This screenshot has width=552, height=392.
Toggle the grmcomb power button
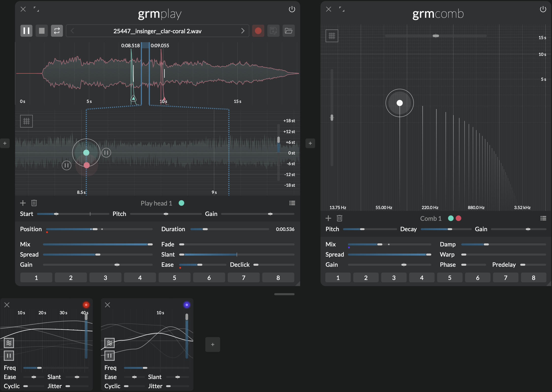[543, 9]
